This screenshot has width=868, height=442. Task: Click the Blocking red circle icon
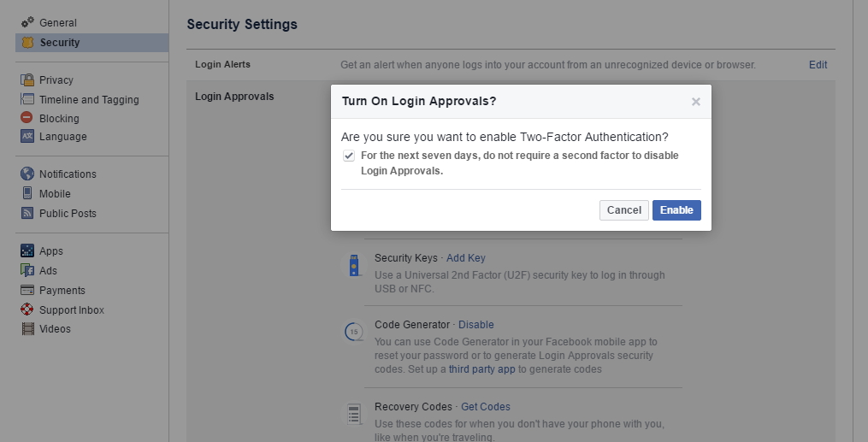[27, 119]
